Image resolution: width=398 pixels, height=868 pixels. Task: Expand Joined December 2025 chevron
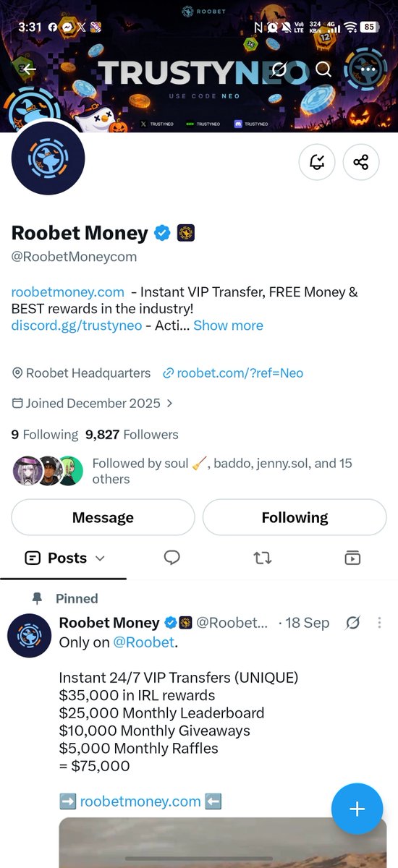click(169, 404)
